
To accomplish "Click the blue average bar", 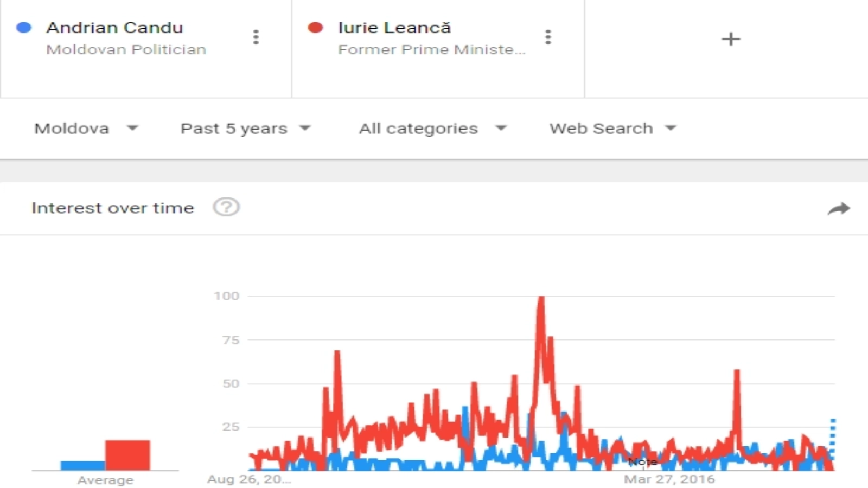I will (82, 465).
